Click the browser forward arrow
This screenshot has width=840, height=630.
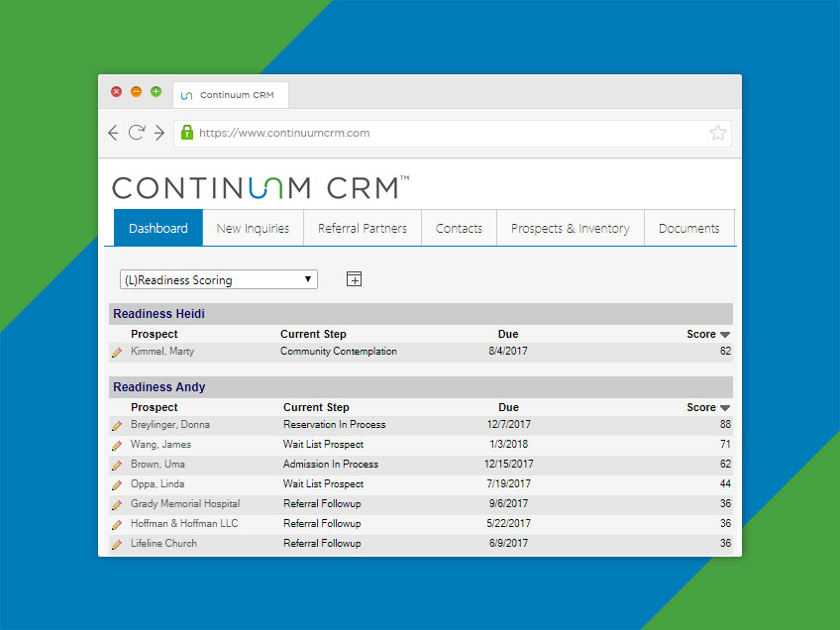tap(159, 132)
